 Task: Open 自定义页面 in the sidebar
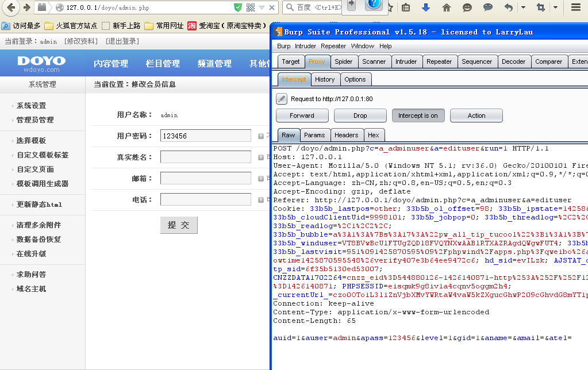click(35, 169)
